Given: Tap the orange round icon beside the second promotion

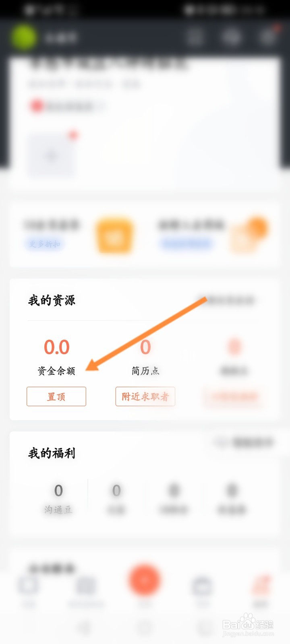Looking at the screenshot, I should pyautogui.click(x=257, y=228).
